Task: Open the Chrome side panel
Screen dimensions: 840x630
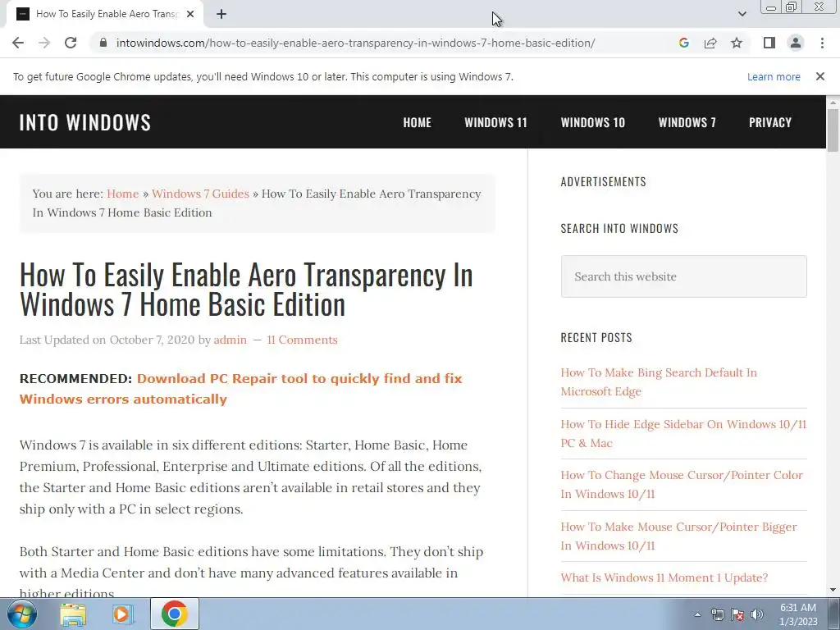Action: [x=769, y=43]
